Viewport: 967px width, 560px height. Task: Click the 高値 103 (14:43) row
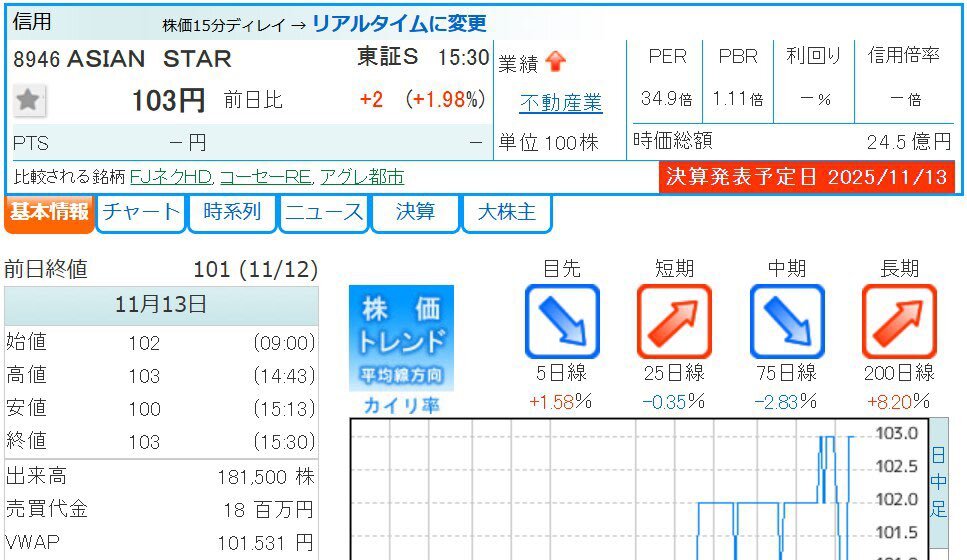(x=162, y=375)
